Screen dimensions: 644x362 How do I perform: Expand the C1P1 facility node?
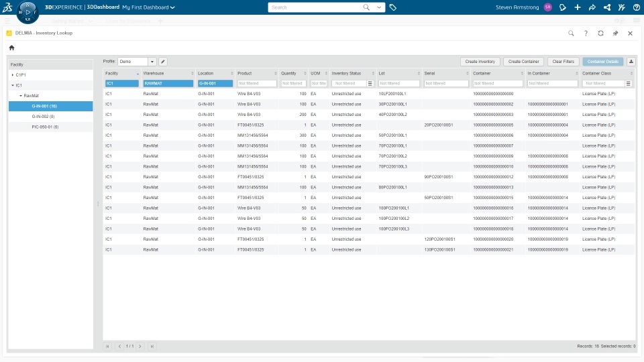[12, 75]
